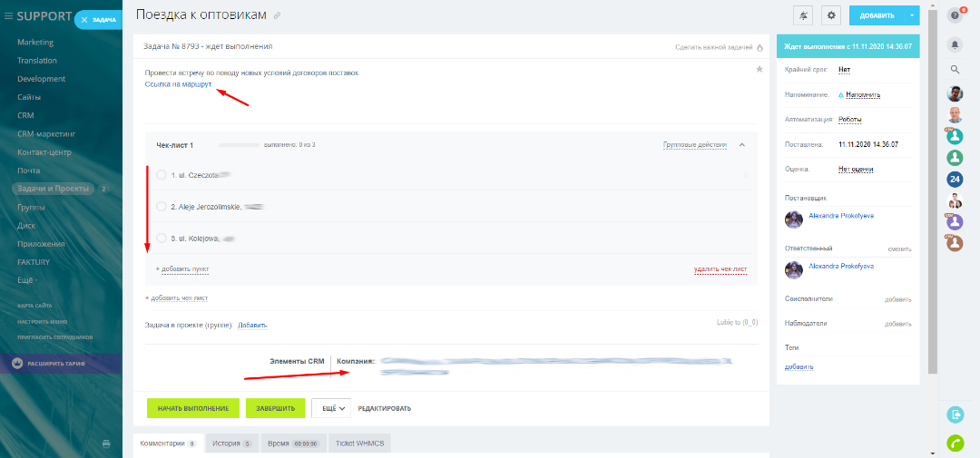Check the 'ul. Kolejowa' checklist item
Image resolution: width=980 pixels, height=458 pixels.
(x=162, y=239)
